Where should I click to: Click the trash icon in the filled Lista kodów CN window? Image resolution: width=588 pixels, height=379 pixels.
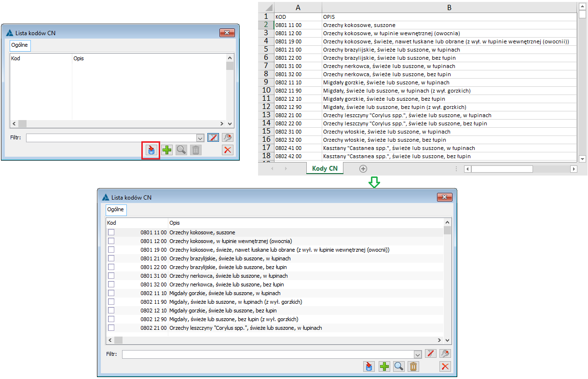pyautogui.click(x=413, y=366)
